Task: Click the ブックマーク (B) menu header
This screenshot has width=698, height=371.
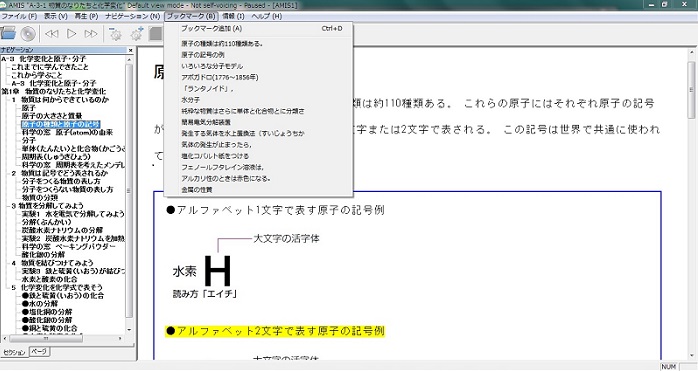Action: (x=191, y=16)
